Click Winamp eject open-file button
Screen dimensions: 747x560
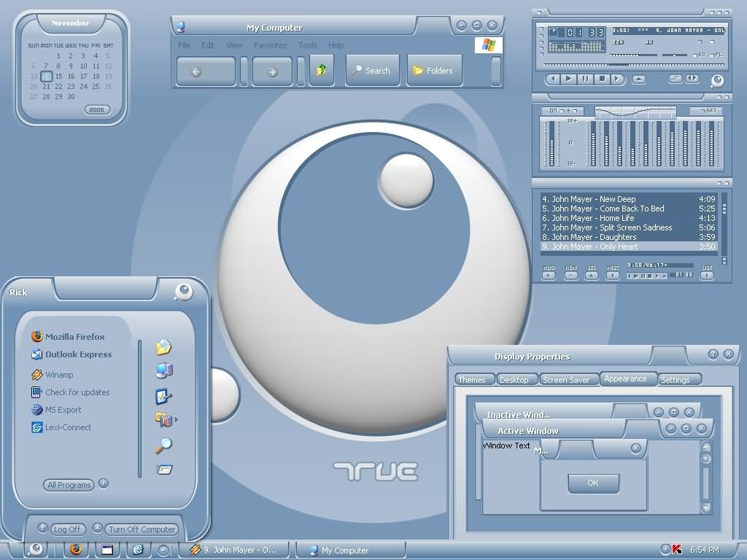point(639,79)
